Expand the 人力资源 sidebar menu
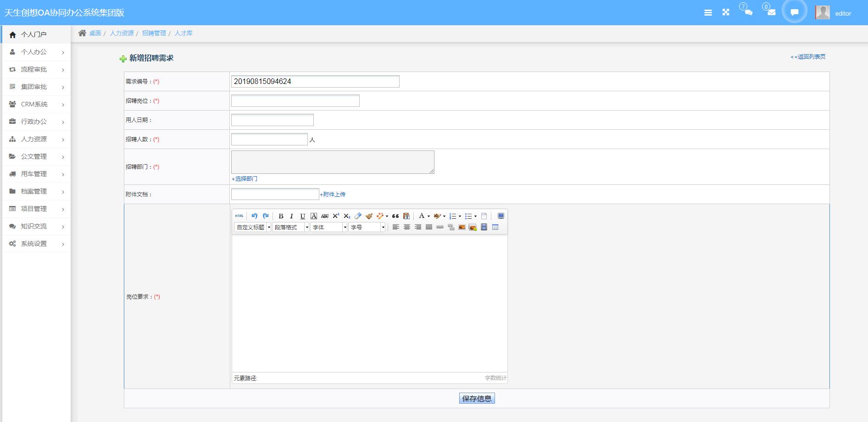The height and width of the screenshot is (422, 868). click(36, 139)
